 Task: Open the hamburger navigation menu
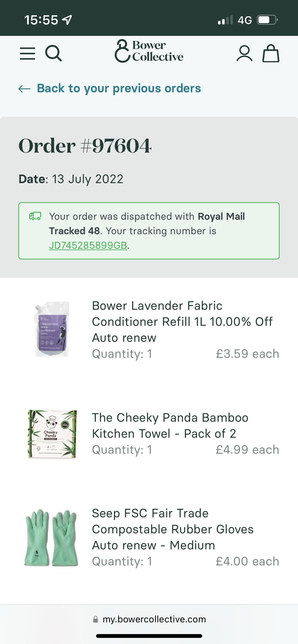pyautogui.click(x=28, y=53)
